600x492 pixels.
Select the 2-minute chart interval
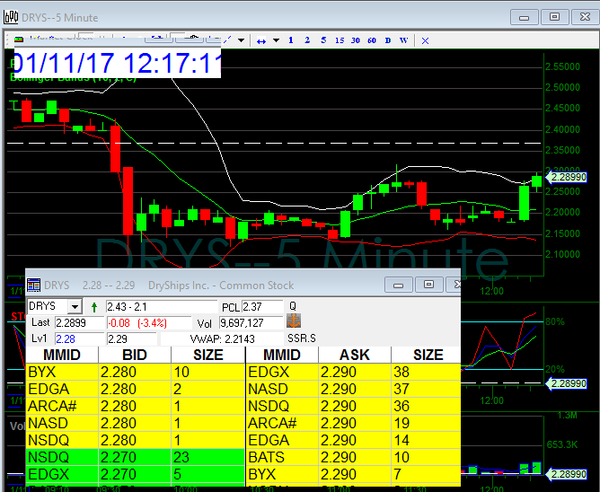point(308,40)
